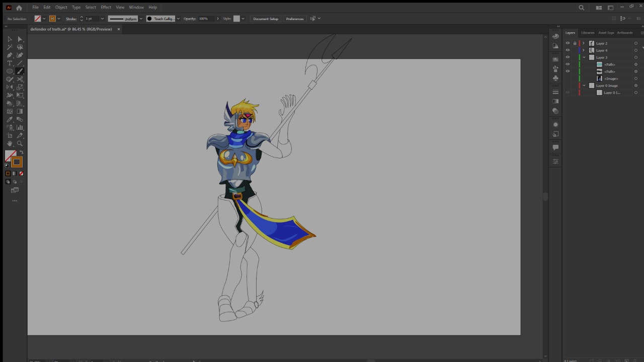Screen dimensions: 644x362
Task: Open Touch Calligraphic brush definition dropdown
Action: [x=178, y=19]
